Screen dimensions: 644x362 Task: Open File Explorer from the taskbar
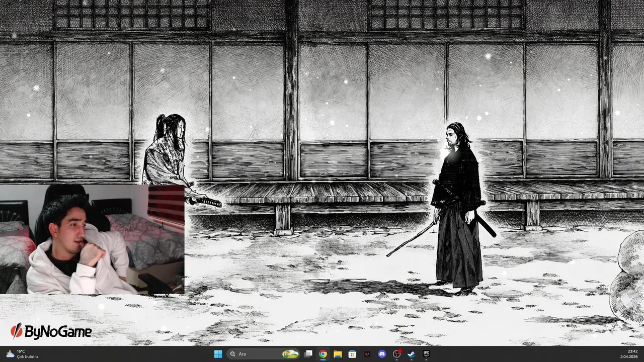coord(338,354)
